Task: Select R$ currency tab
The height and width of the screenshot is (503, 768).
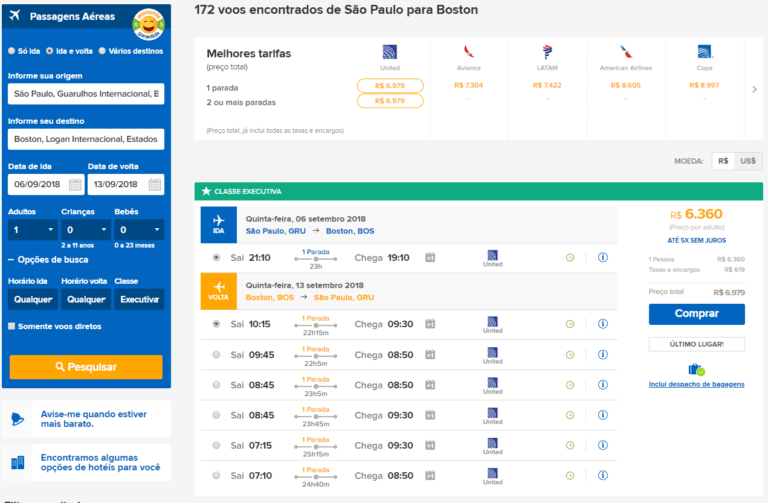Action: [722, 161]
